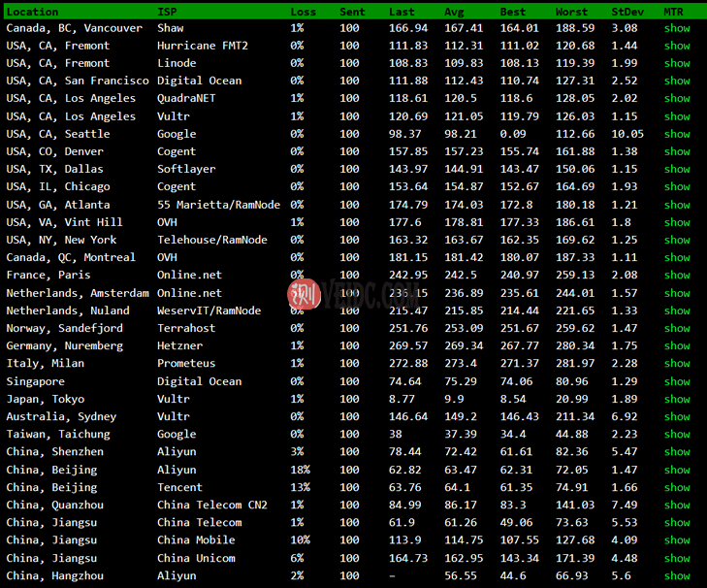This screenshot has width=707, height=588.
Task: Show MTR for Linode Fremont row
Action: [x=677, y=63]
